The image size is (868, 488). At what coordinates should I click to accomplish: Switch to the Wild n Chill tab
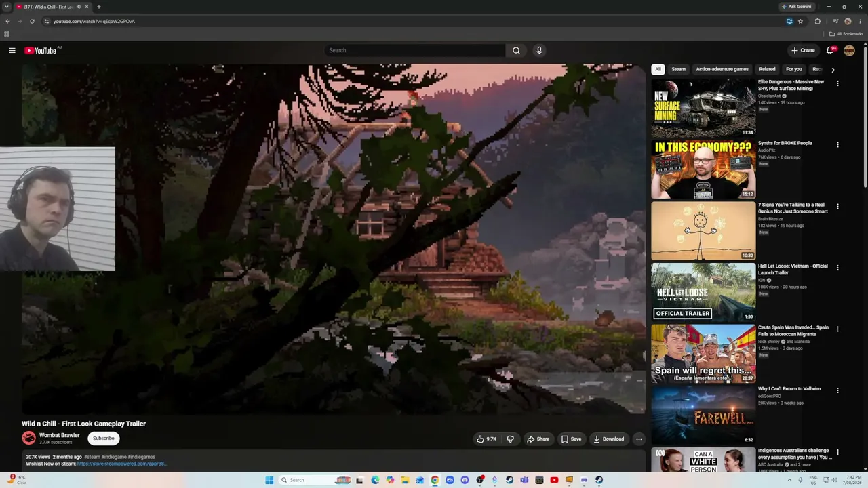point(47,7)
